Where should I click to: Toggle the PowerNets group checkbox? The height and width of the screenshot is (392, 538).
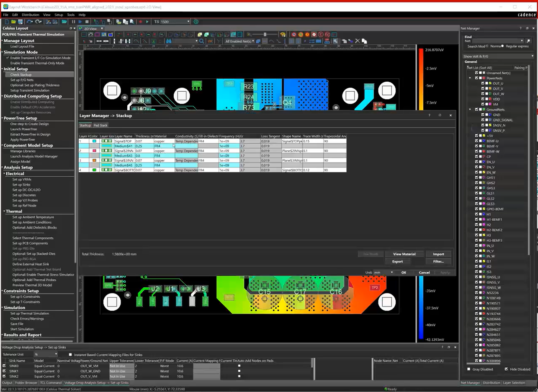(476, 78)
